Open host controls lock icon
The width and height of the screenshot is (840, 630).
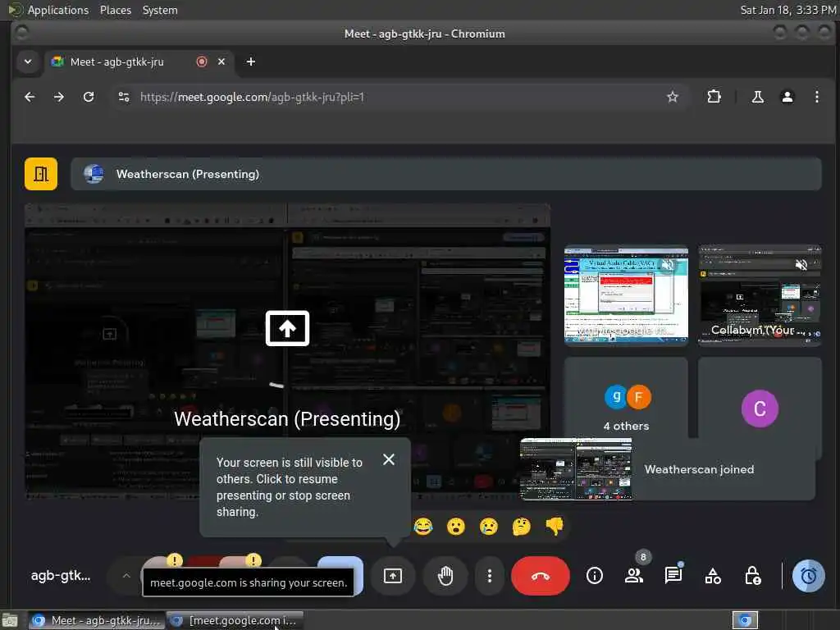click(753, 576)
